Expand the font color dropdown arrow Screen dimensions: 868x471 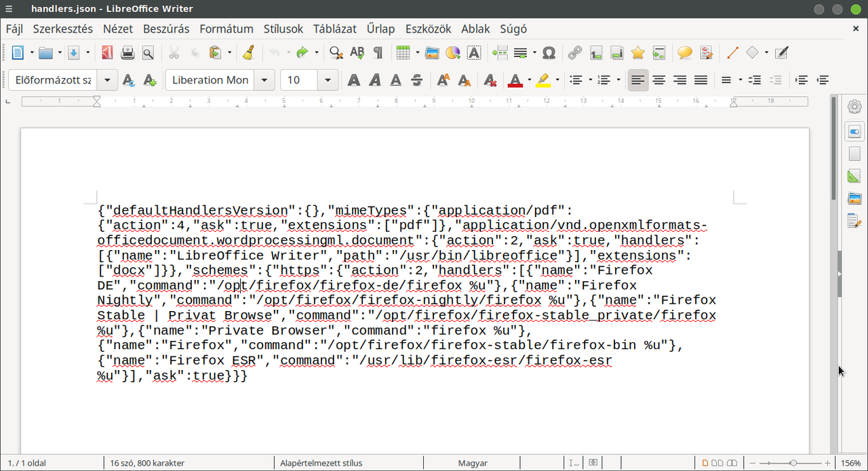pyautogui.click(x=529, y=80)
